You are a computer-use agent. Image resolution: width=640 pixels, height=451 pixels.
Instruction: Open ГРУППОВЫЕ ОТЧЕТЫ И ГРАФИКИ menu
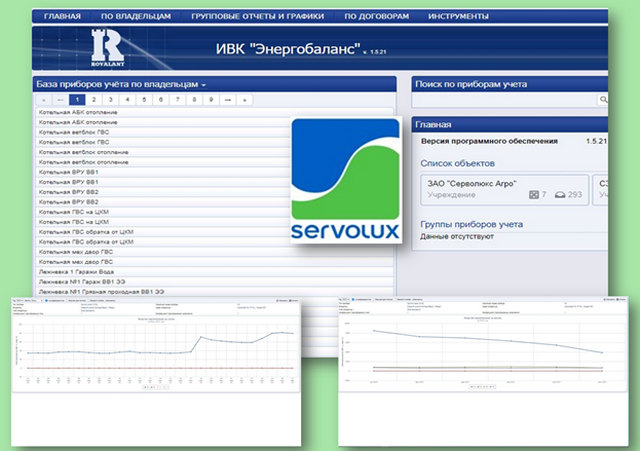(x=258, y=16)
